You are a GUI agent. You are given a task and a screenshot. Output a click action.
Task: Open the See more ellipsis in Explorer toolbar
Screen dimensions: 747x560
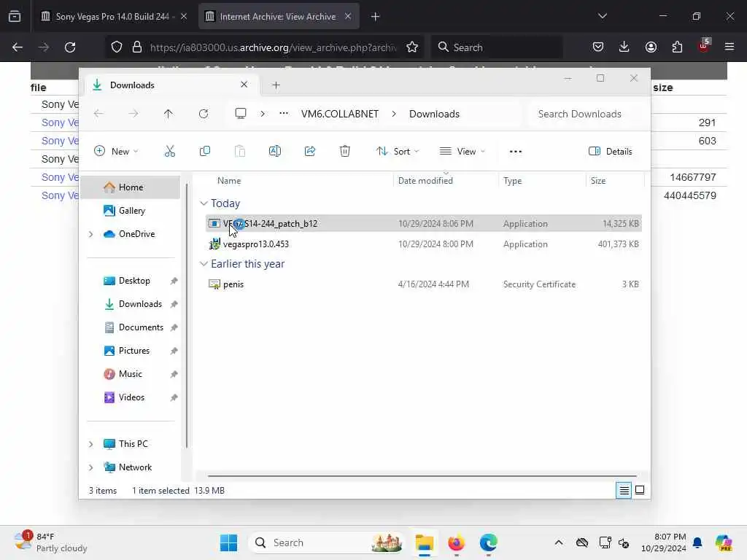coord(516,152)
